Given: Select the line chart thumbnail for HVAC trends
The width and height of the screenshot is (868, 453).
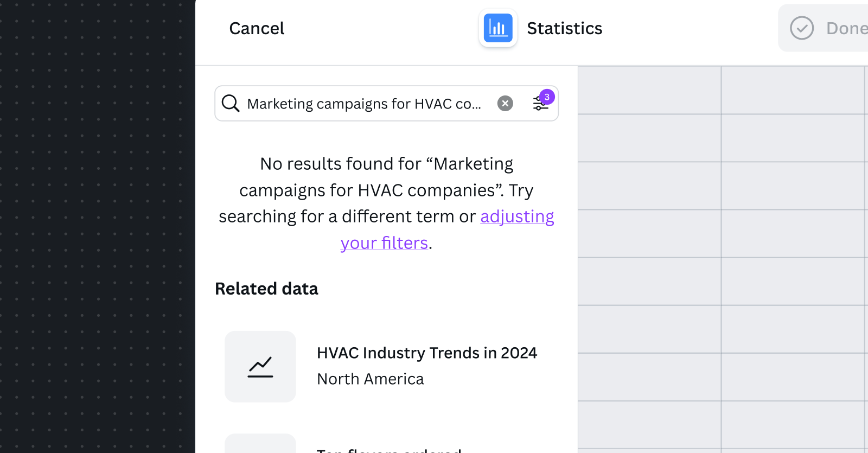Looking at the screenshot, I should click(260, 367).
